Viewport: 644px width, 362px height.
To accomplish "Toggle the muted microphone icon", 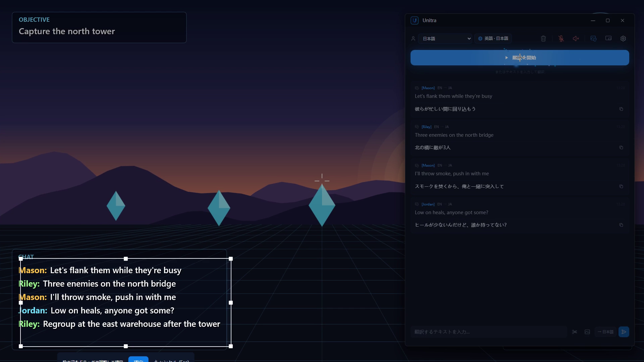I will [x=561, y=39].
